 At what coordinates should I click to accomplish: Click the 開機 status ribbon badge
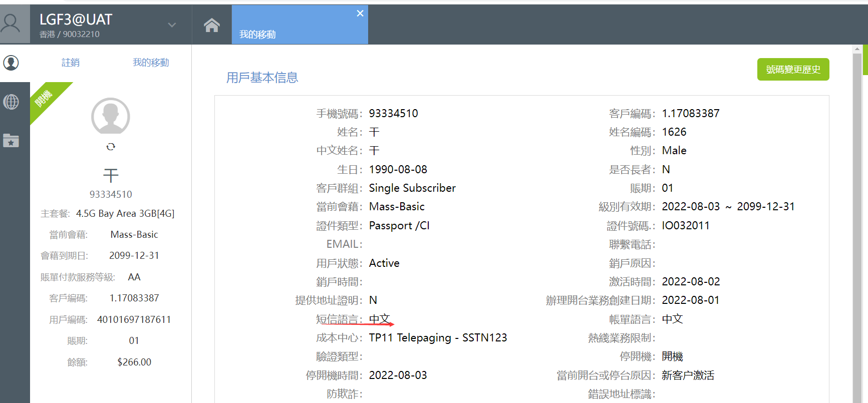(x=44, y=98)
